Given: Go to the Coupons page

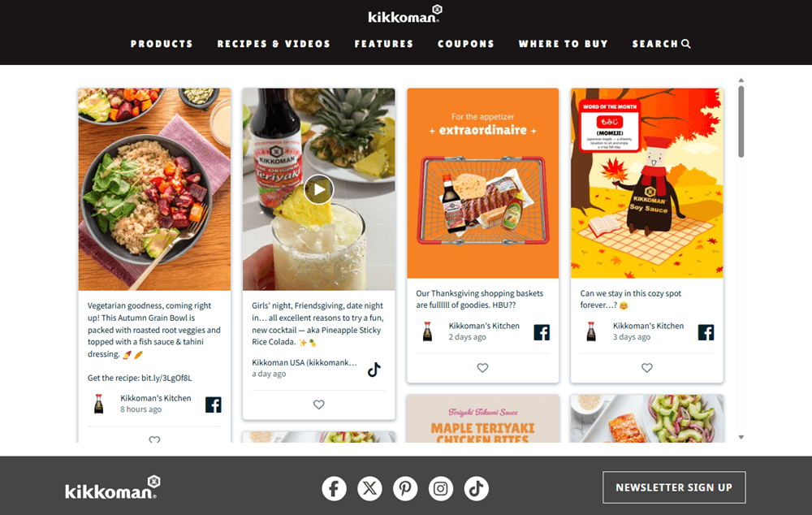Looking at the screenshot, I should coord(466,44).
